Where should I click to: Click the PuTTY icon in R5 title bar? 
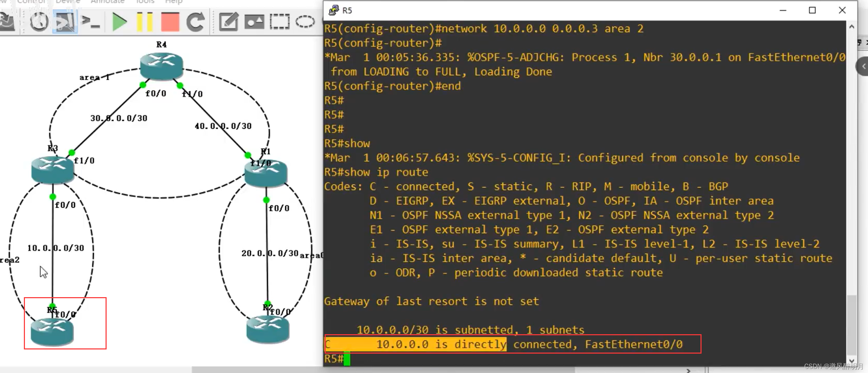(334, 10)
